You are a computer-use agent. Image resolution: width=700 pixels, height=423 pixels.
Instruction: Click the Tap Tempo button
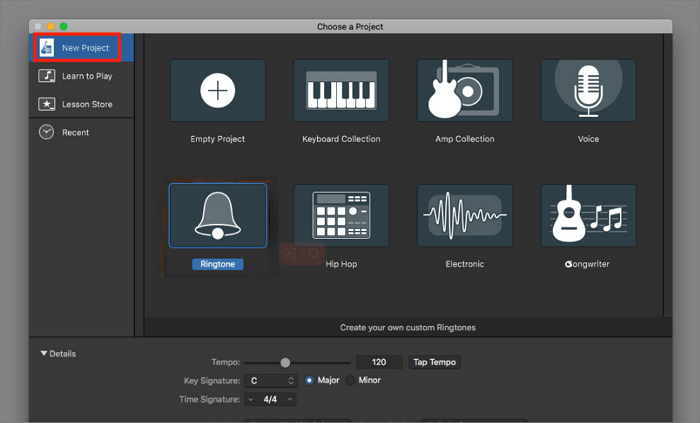[434, 362]
